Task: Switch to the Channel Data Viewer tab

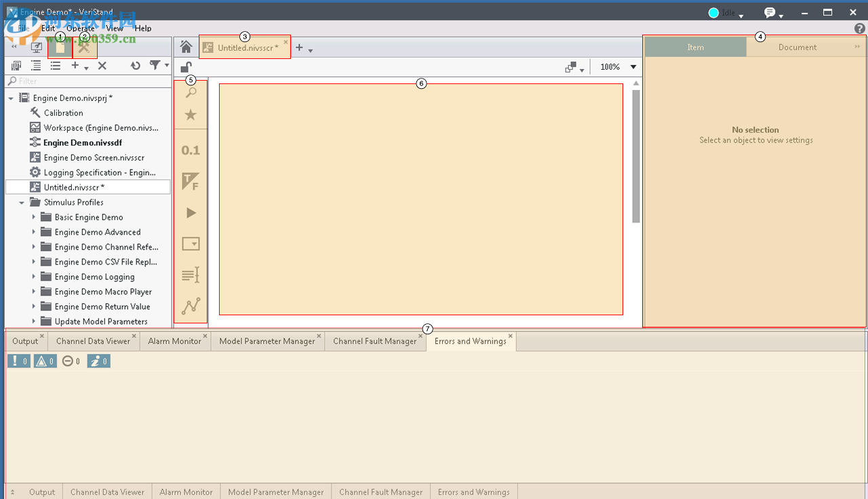Action: tap(93, 341)
